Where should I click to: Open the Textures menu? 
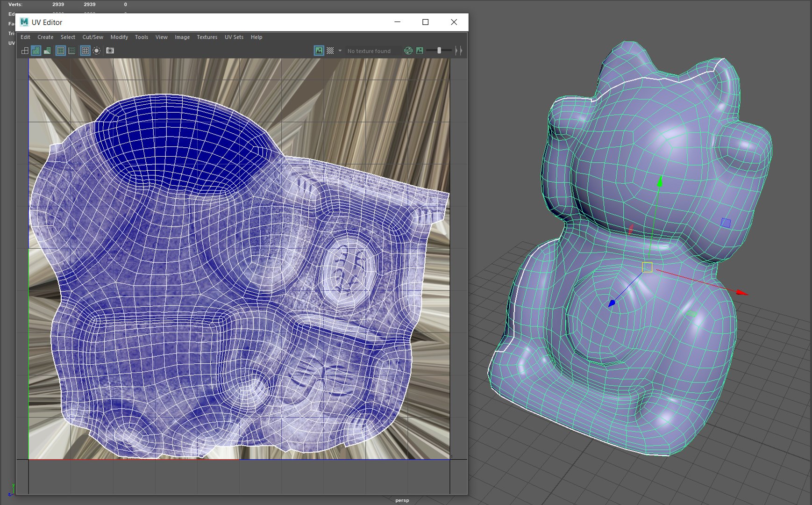(207, 37)
